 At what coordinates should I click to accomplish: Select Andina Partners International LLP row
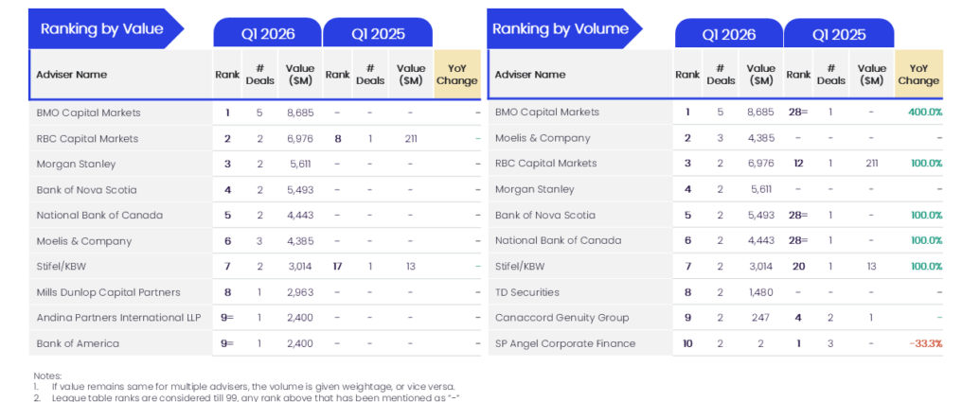(116, 318)
